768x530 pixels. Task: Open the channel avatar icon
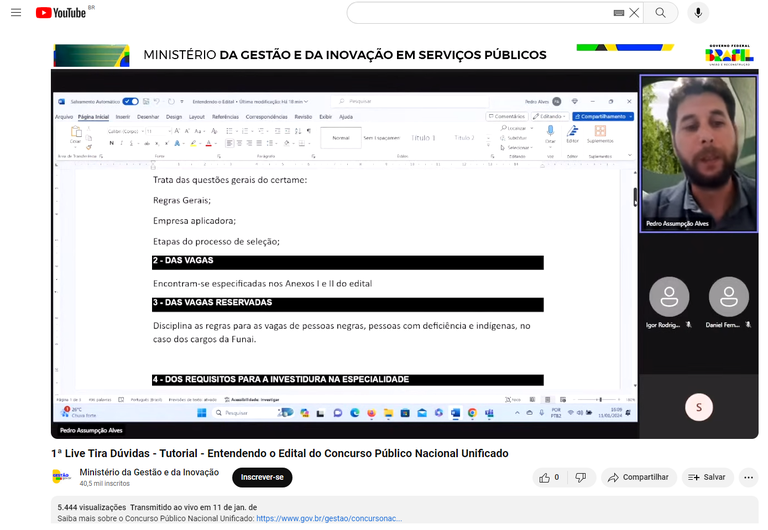click(61, 476)
